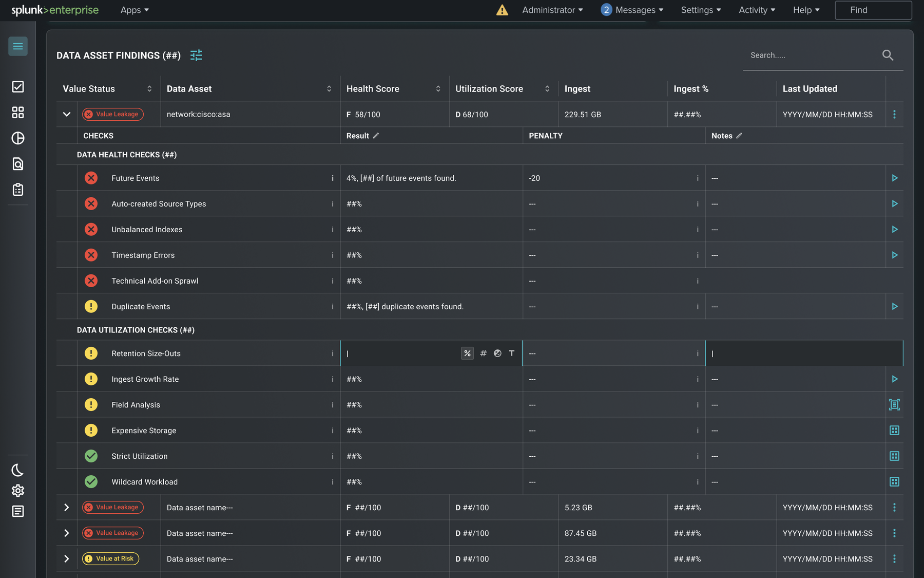Viewport: 924px width, 578px height.
Task: Click Retention Size-Outs notes input field
Action: [804, 353]
